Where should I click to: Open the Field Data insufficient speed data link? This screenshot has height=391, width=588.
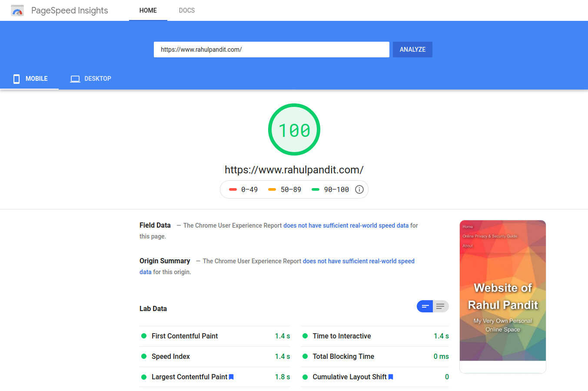click(345, 225)
